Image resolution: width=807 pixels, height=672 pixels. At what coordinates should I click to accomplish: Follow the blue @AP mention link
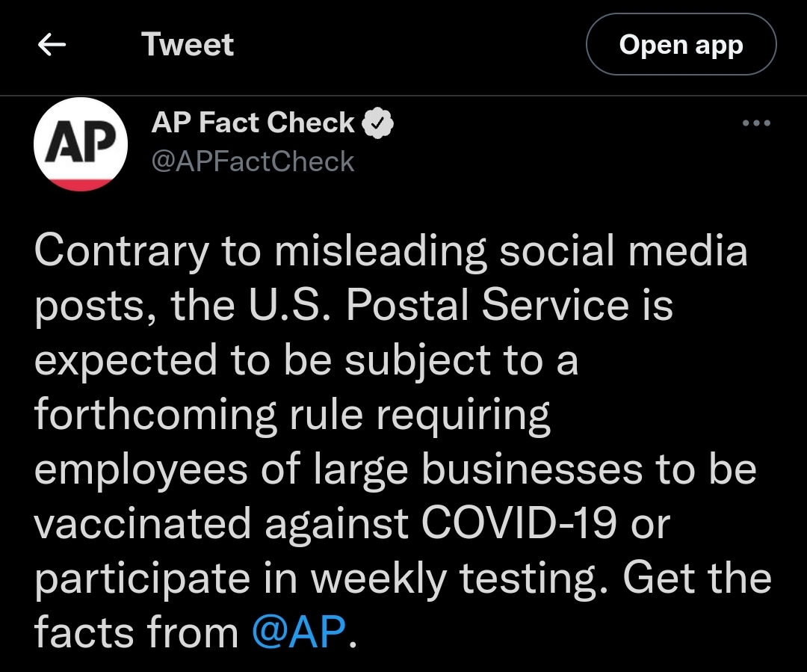[x=299, y=631]
